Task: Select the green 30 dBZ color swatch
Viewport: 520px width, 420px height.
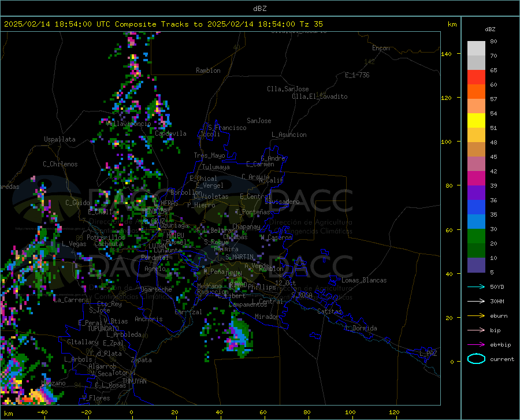Action: click(476, 236)
